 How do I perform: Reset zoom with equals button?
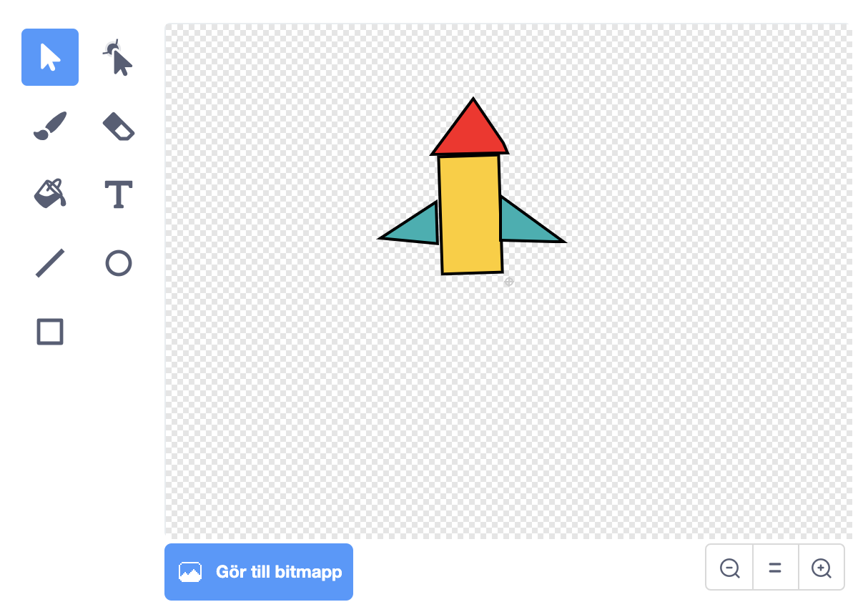pos(775,568)
